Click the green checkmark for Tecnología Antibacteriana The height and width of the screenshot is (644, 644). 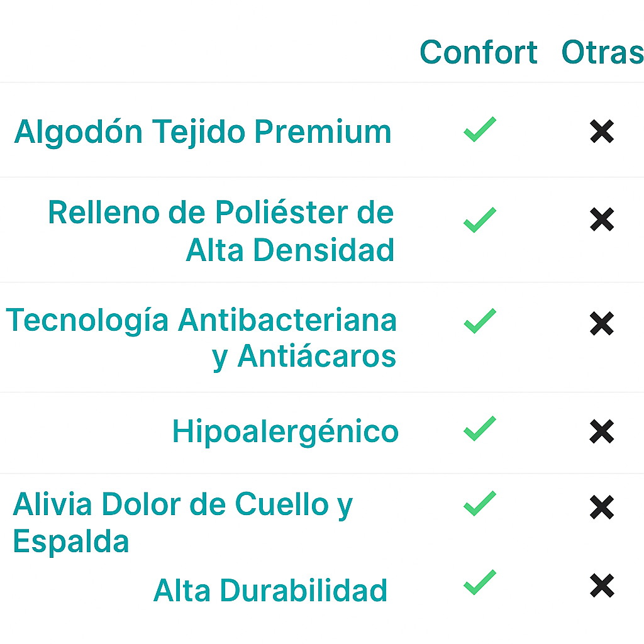pyautogui.click(x=480, y=321)
